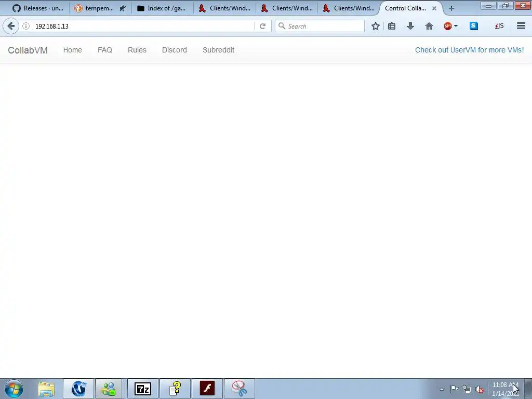
Task: Toggle the JS extension icon
Action: [x=499, y=26]
